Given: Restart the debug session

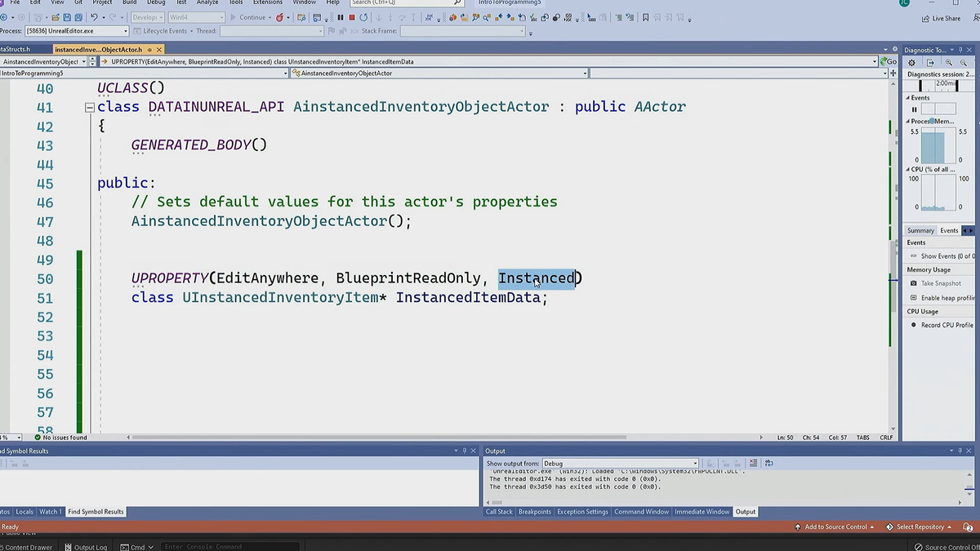Looking at the screenshot, I should click(x=363, y=17).
